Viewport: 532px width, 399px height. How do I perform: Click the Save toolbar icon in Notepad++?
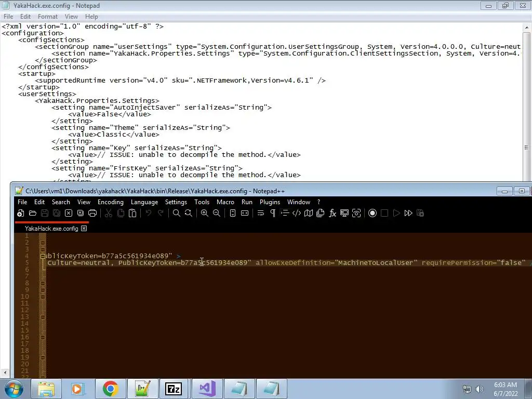pos(45,213)
